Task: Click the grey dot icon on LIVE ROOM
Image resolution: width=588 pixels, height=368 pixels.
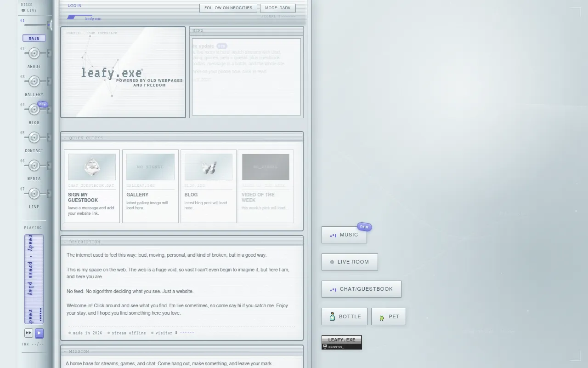Action: [x=332, y=262]
